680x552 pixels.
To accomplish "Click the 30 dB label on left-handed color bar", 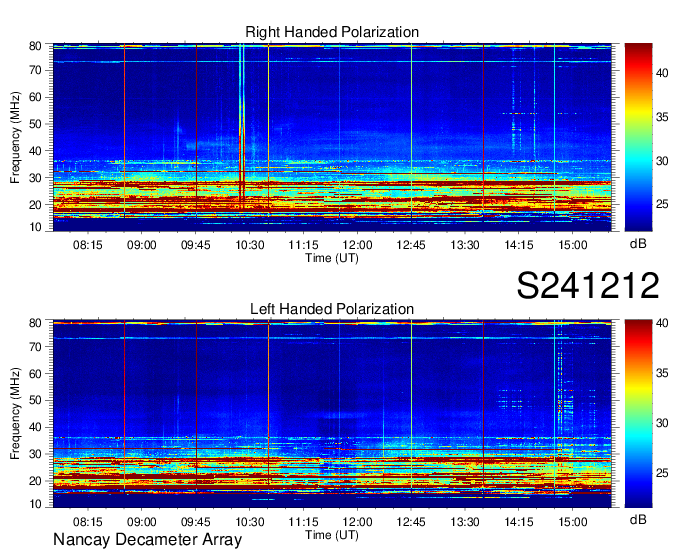I will (662, 423).
